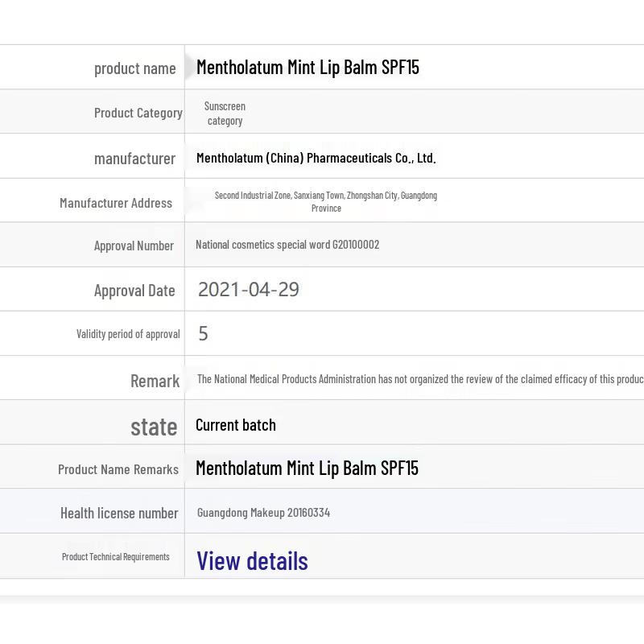
Task: Click 'National cosmetics special word G20100002'
Action: pos(287,245)
